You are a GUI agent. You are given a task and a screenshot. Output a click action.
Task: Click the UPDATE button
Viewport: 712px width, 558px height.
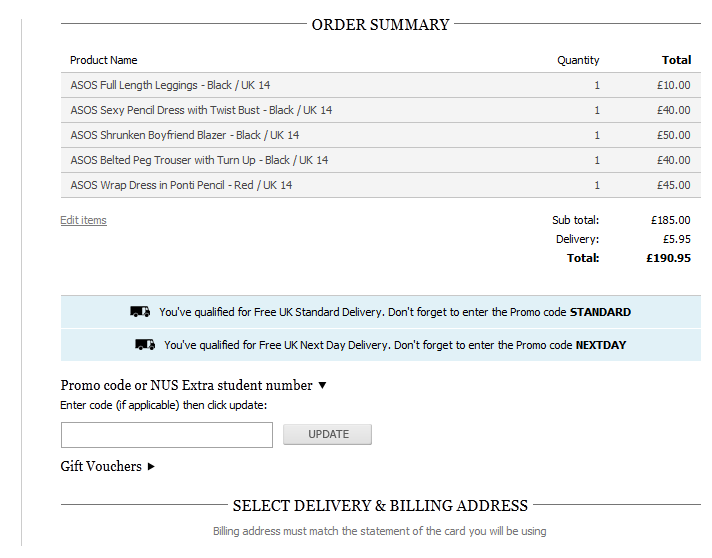pyautogui.click(x=327, y=435)
